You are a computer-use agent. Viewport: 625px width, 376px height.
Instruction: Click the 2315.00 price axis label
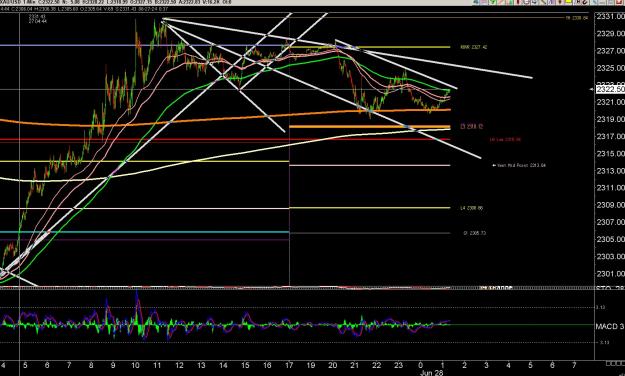click(610, 154)
